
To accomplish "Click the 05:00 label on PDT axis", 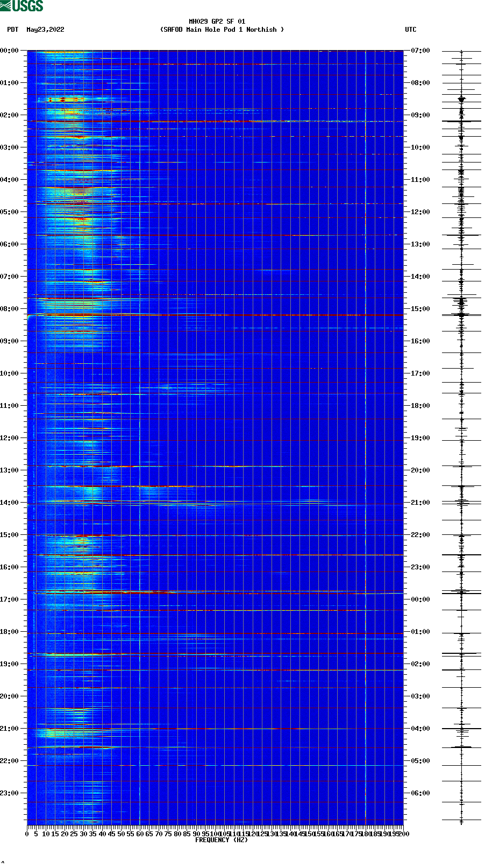I will (x=10, y=212).
